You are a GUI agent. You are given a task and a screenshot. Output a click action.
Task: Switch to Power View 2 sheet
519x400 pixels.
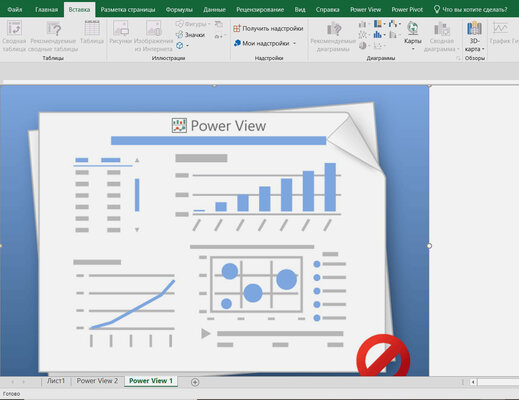click(97, 381)
